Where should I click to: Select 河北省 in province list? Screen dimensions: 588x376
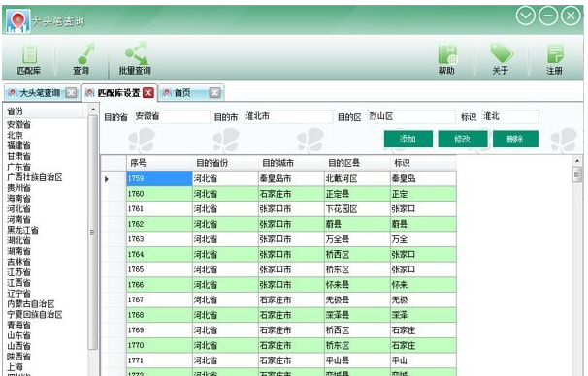[18, 208]
